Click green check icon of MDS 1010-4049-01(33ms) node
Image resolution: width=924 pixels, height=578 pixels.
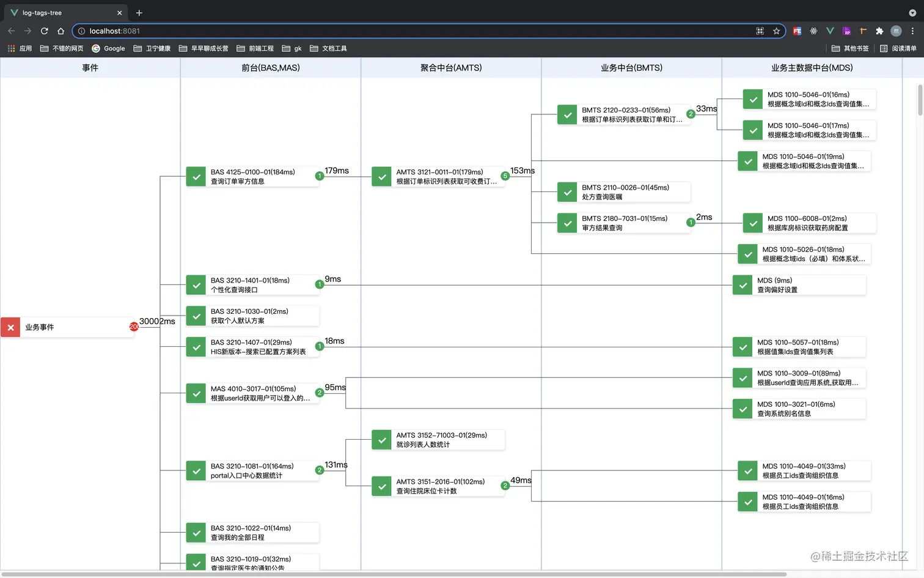coord(748,471)
